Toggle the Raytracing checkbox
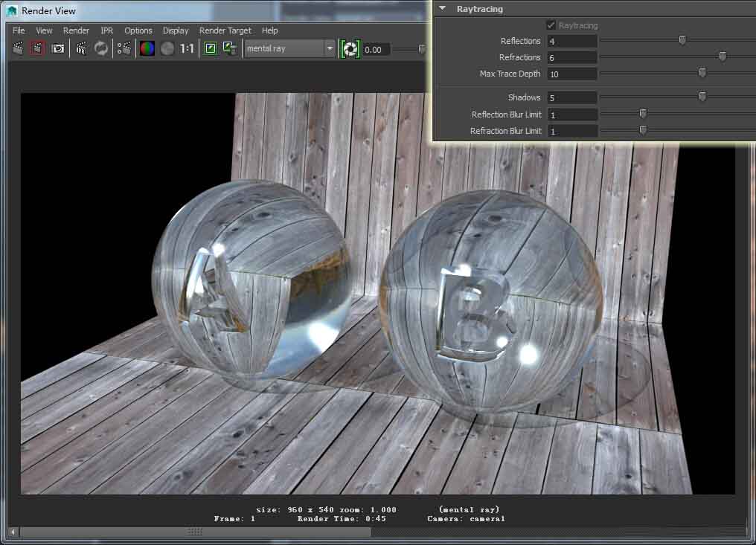756x545 pixels. tap(551, 25)
